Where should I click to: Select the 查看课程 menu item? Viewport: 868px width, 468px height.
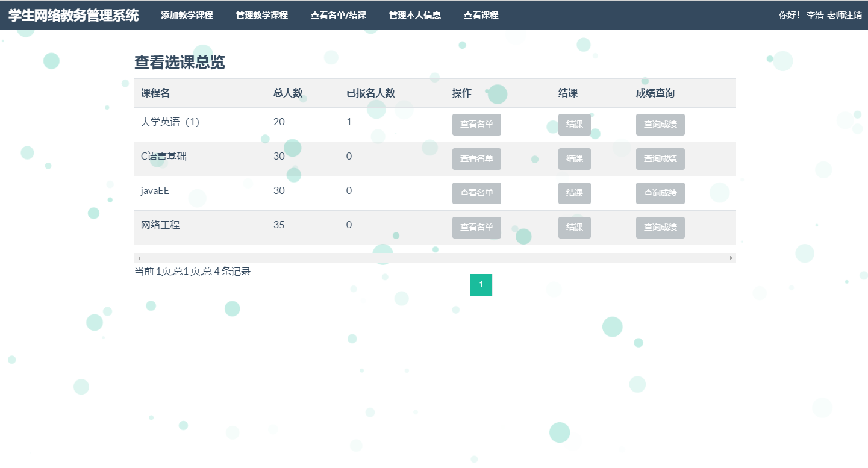tap(481, 14)
